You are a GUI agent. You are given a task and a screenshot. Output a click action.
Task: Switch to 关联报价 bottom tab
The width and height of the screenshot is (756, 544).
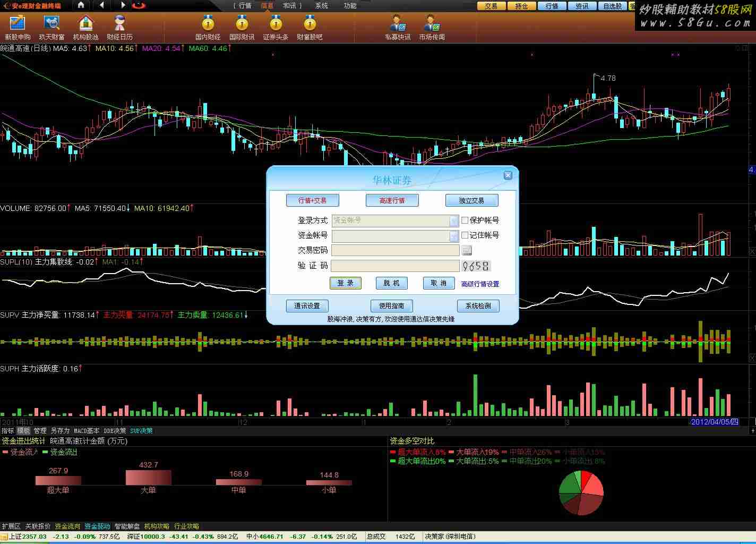(x=38, y=526)
